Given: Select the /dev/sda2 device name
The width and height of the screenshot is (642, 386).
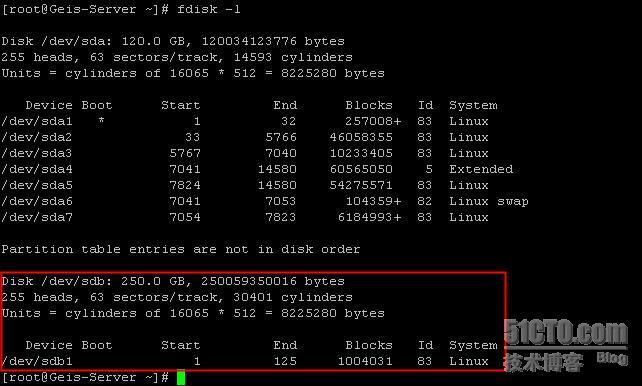Looking at the screenshot, I should pyautogui.click(x=37, y=138).
